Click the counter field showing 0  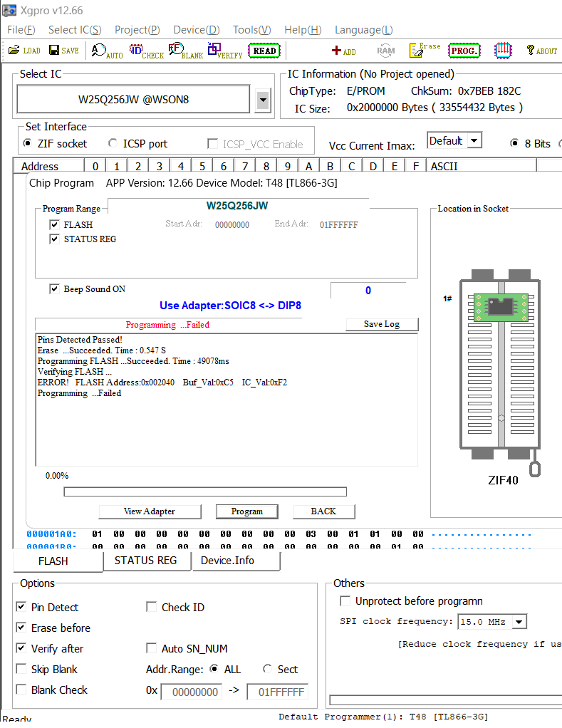[368, 291]
